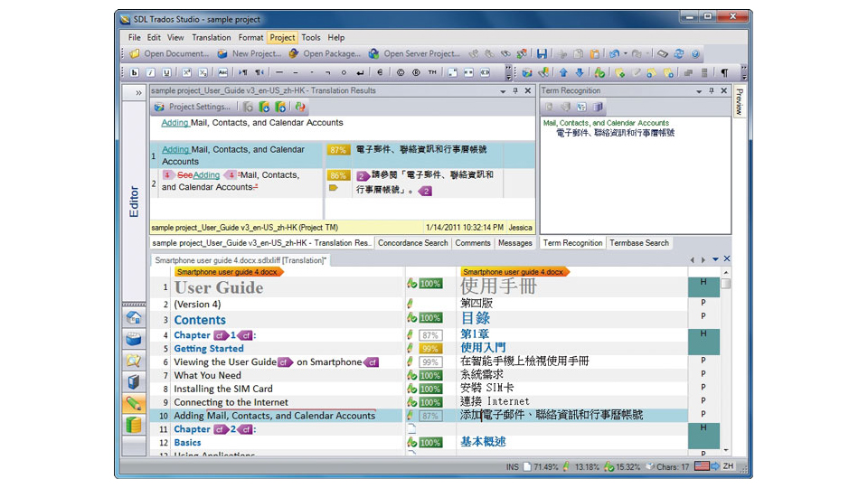Open the Reports view binder icon
Viewport: 868px width, 488px height.
click(x=134, y=382)
